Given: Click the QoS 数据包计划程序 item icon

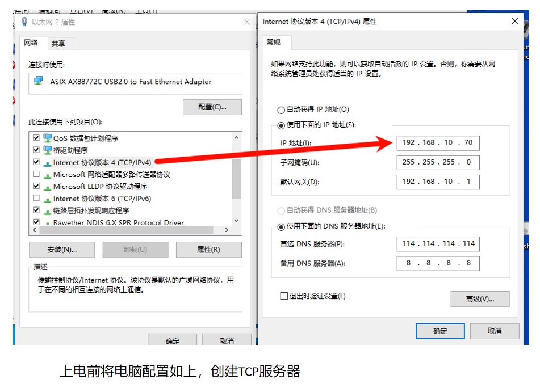Looking at the screenshot, I should (x=47, y=138).
